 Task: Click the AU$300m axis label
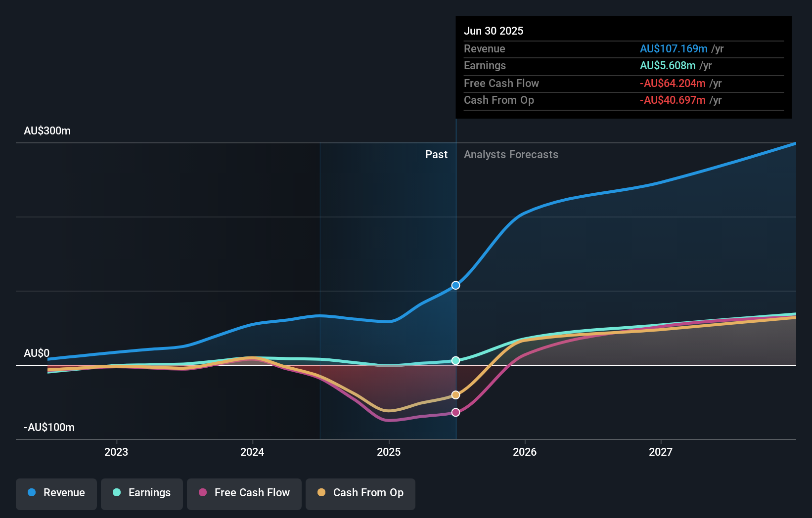click(46, 130)
